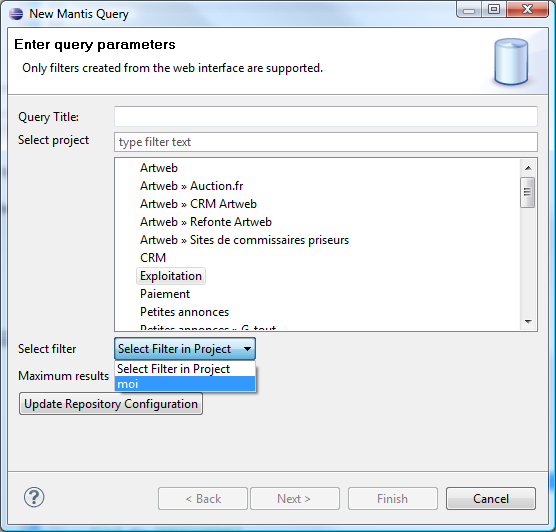Click into the Query Title field
This screenshot has width=556, height=532.
tap(326, 116)
